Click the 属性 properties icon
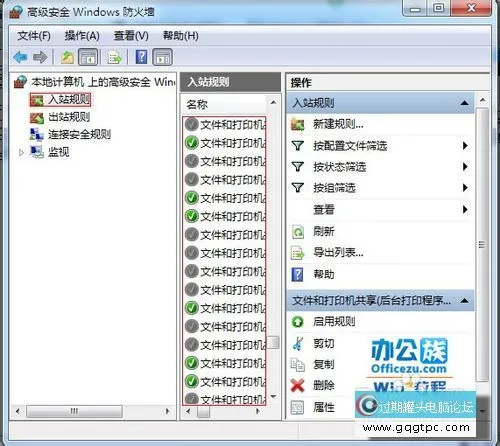Viewport: 500px width, 446px height. 297,407
